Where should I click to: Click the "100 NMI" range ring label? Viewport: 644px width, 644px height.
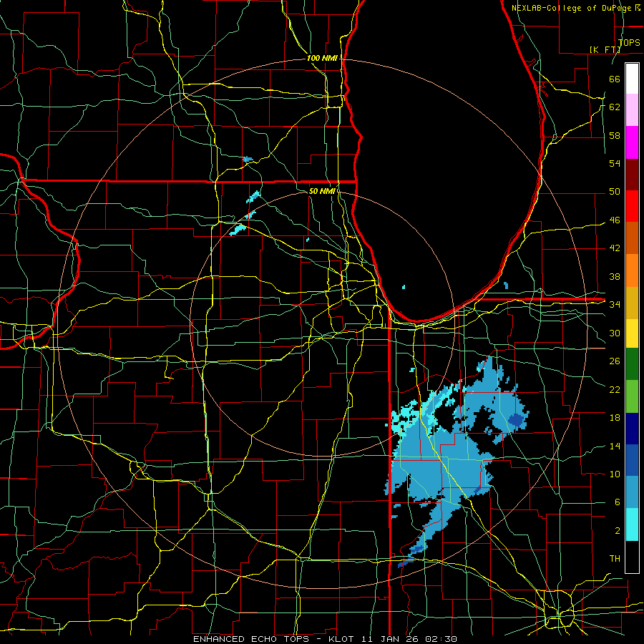pos(322,59)
